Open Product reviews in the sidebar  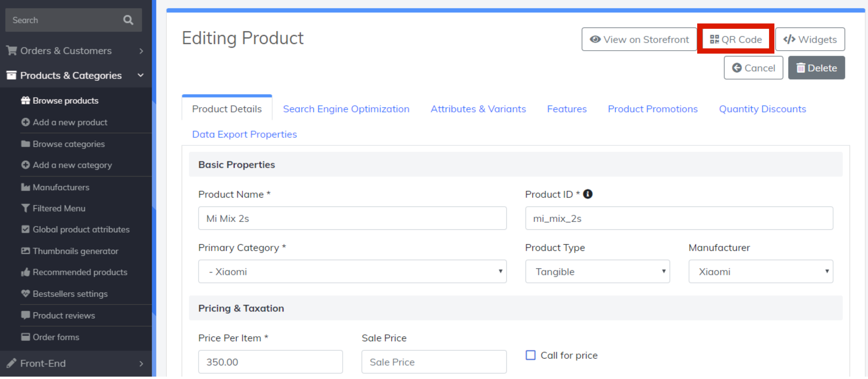click(63, 315)
